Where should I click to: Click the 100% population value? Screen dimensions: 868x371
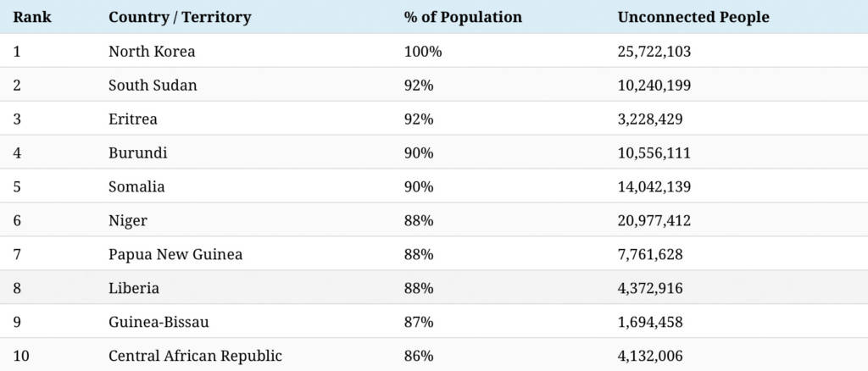coord(423,51)
